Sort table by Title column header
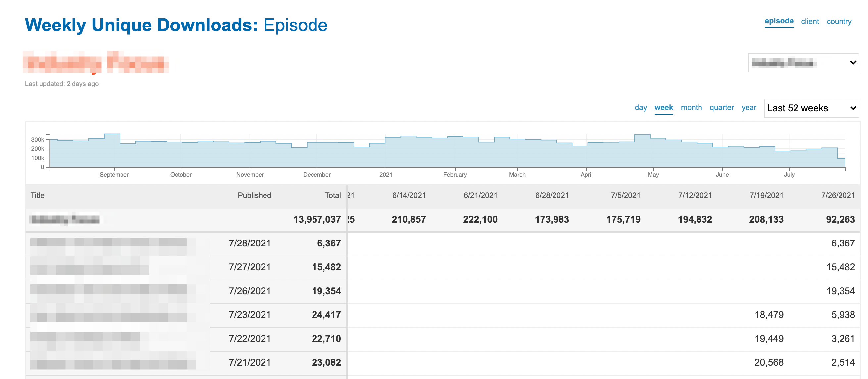868x379 pixels. pos(37,195)
